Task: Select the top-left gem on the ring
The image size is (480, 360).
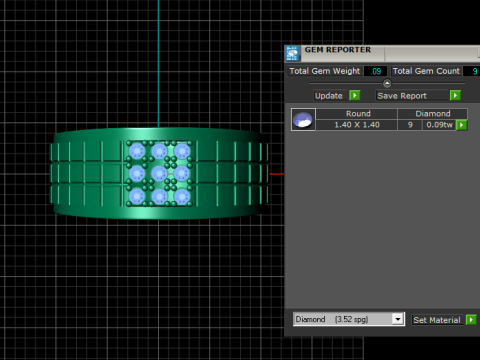Action: coord(137,151)
